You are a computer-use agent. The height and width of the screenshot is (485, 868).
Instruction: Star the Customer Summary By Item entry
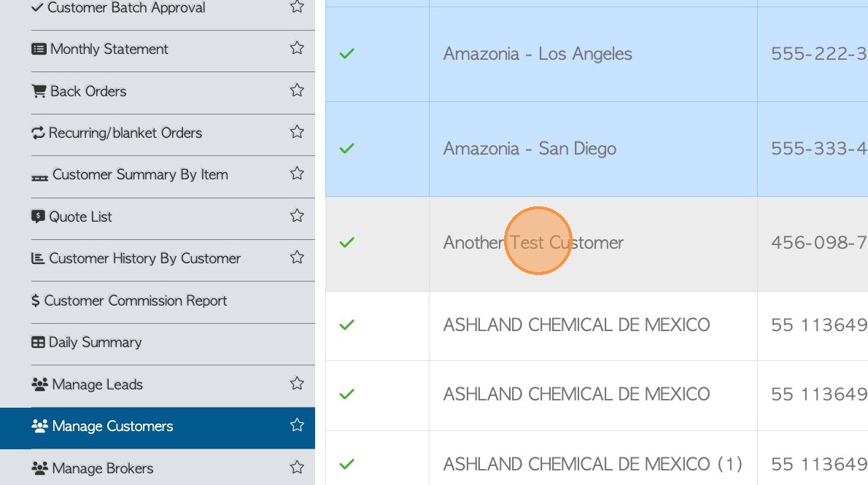click(x=297, y=174)
